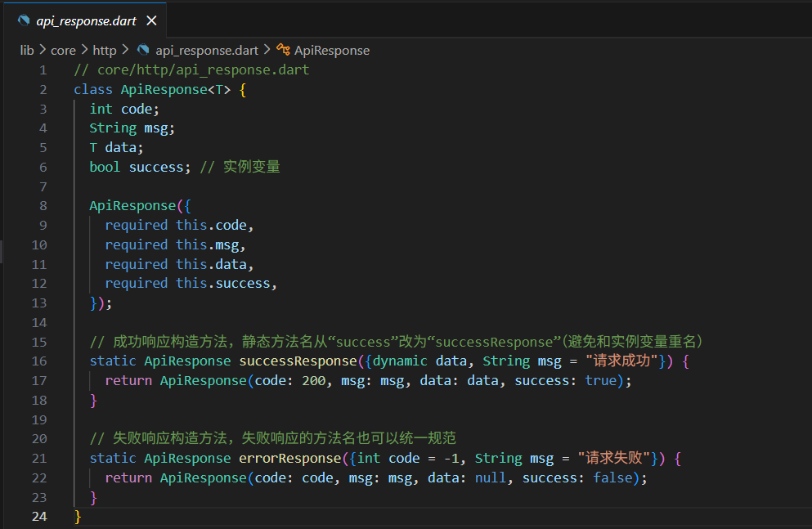Screen dimensions: 812x529
Task: Click "bool success;" declaration on line 6
Action: 140,167
